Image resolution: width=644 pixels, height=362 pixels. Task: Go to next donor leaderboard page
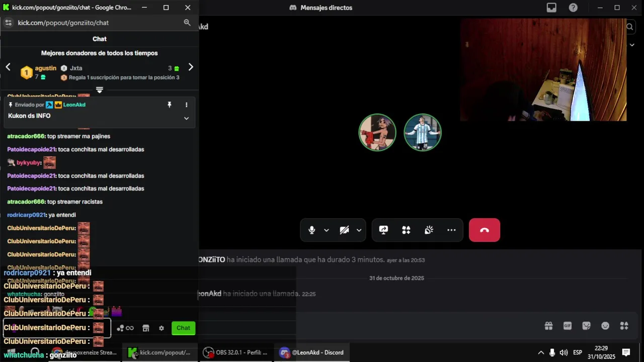[191, 67]
